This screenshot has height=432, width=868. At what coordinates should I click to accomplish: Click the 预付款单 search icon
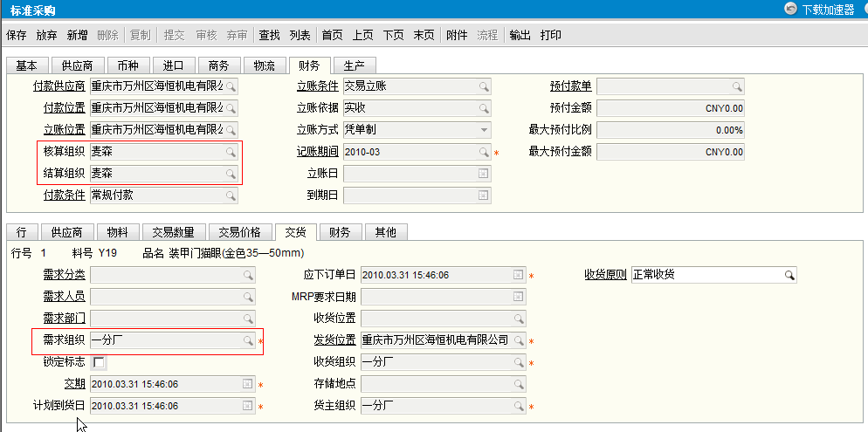pos(737,86)
